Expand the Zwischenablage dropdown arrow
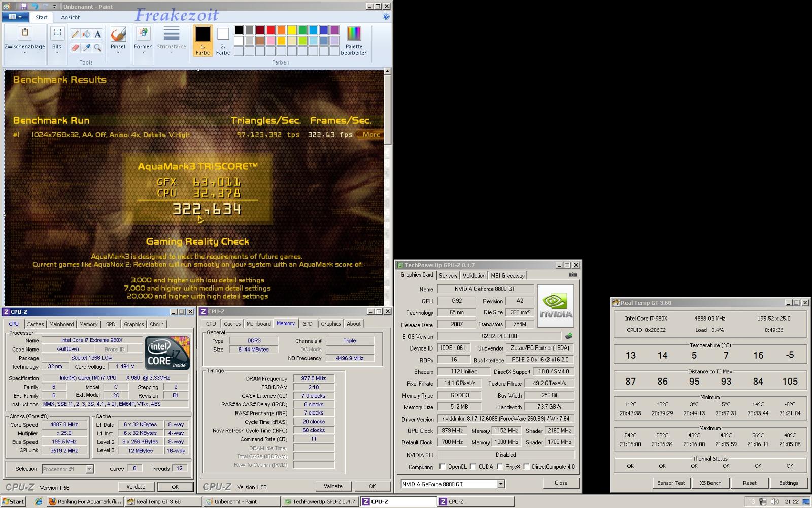This screenshot has height=508, width=812. click(x=25, y=53)
